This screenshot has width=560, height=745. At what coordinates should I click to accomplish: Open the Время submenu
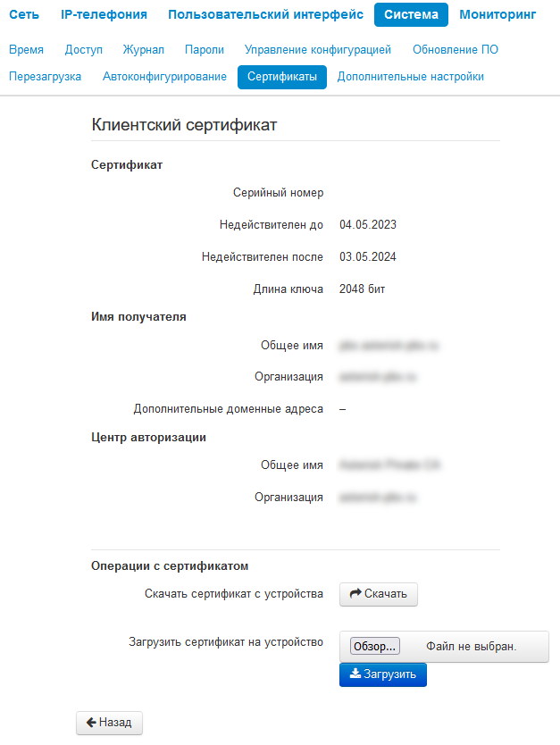point(26,49)
